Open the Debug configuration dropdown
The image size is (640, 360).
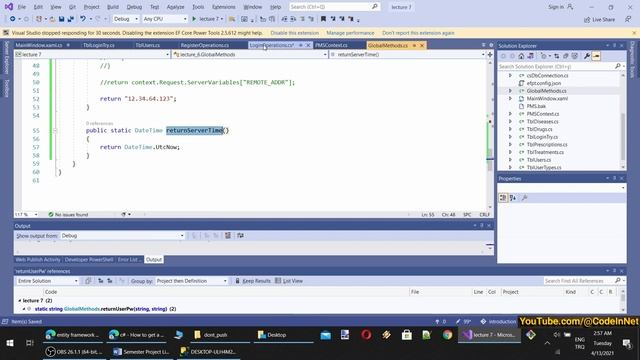(x=126, y=19)
